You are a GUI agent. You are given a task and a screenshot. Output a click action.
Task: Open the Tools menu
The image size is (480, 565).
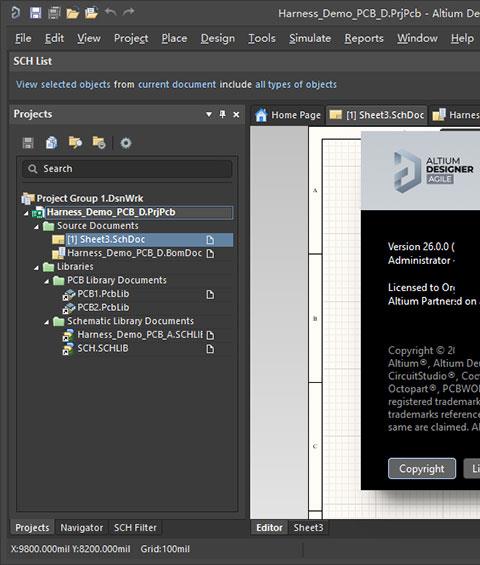[262, 38]
